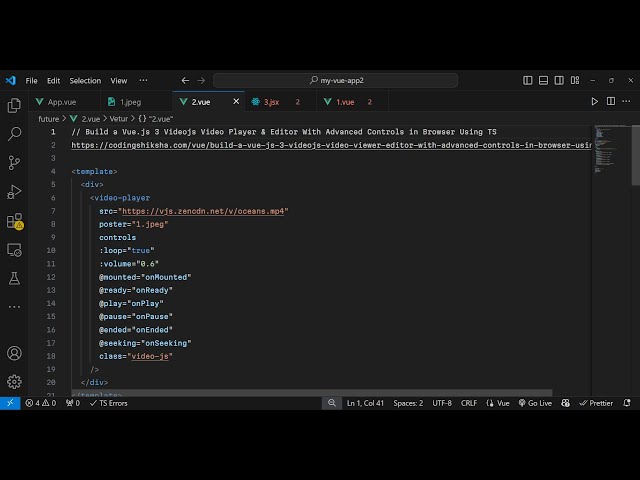Open the Extensions view
Image resolution: width=640 pixels, height=480 pixels.
[x=14, y=220]
